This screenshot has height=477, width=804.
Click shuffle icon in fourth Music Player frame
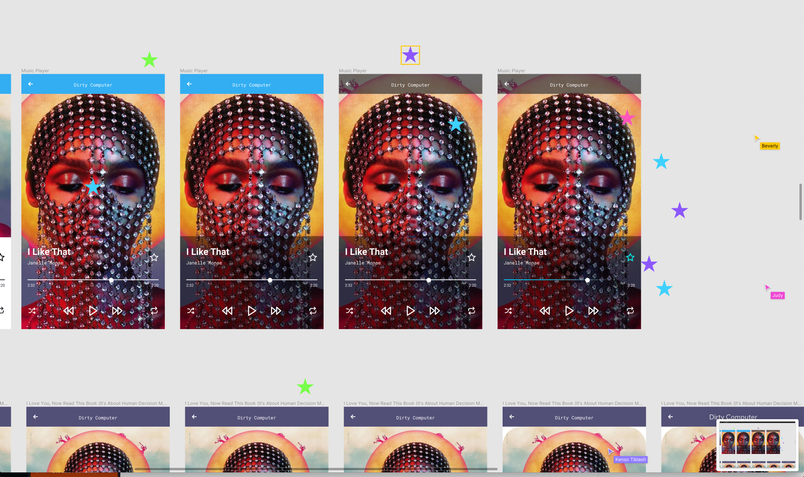coord(508,311)
